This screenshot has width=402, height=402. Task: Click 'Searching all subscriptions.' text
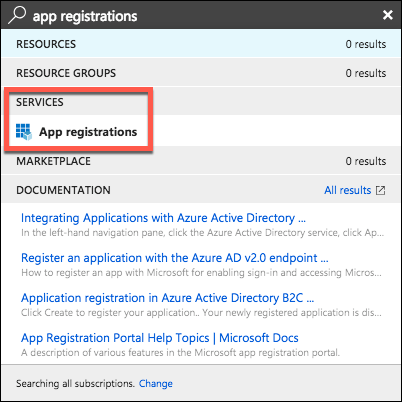pyautogui.click(x=75, y=383)
